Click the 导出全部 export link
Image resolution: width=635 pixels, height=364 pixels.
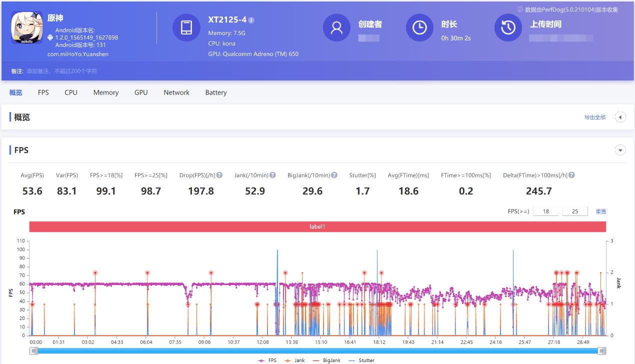[594, 116]
